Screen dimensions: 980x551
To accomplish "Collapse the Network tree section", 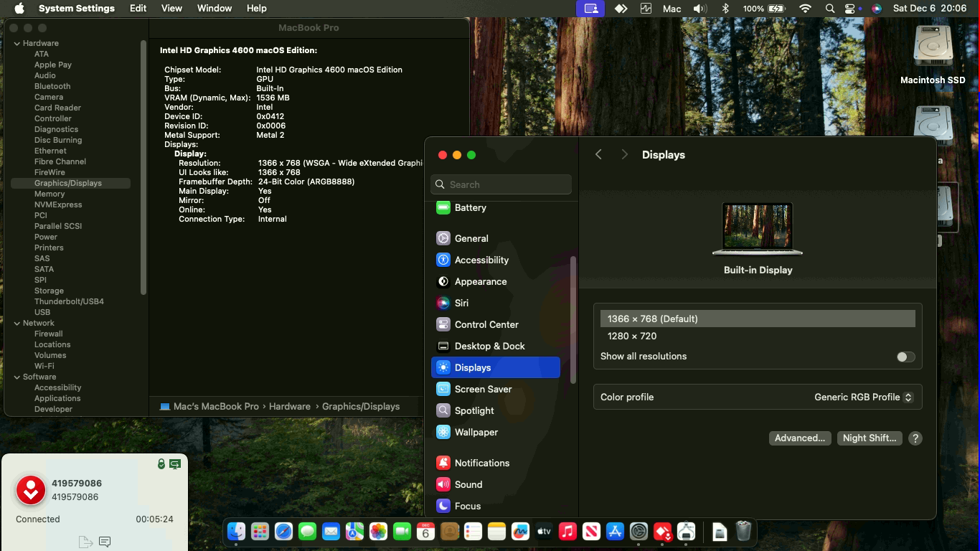I will click(x=17, y=323).
